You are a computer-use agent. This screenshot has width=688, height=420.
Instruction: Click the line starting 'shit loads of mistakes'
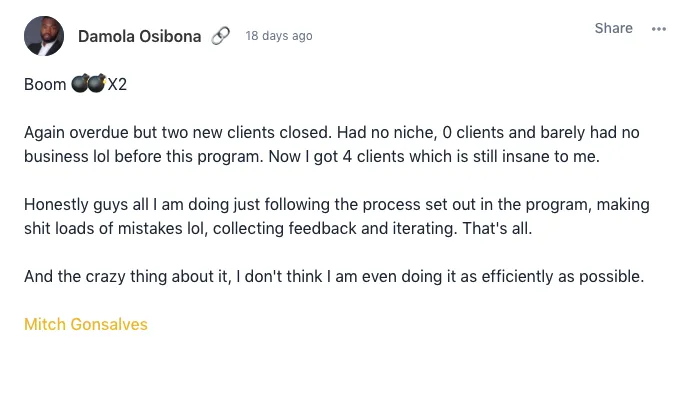[278, 228]
